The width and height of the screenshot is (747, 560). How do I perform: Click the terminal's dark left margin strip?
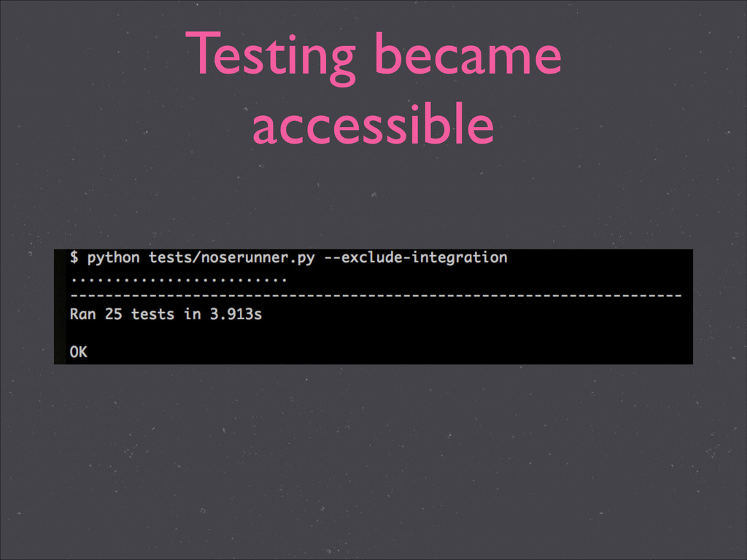coord(60,307)
